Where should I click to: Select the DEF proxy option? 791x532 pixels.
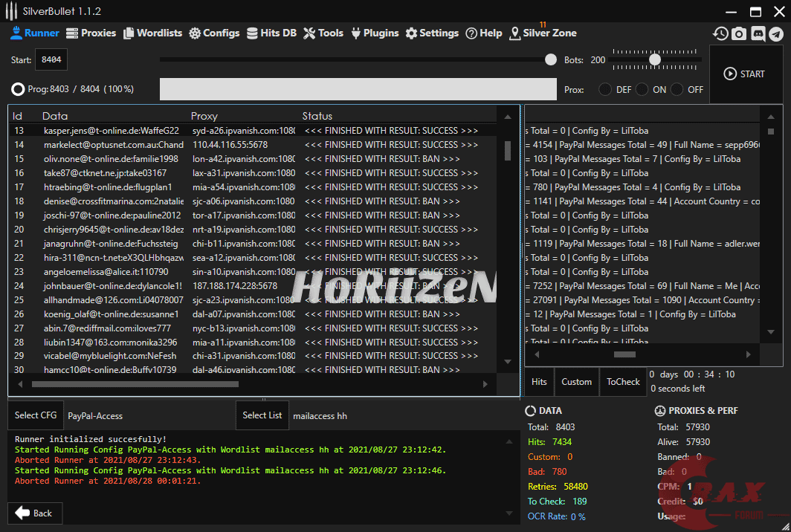point(606,89)
